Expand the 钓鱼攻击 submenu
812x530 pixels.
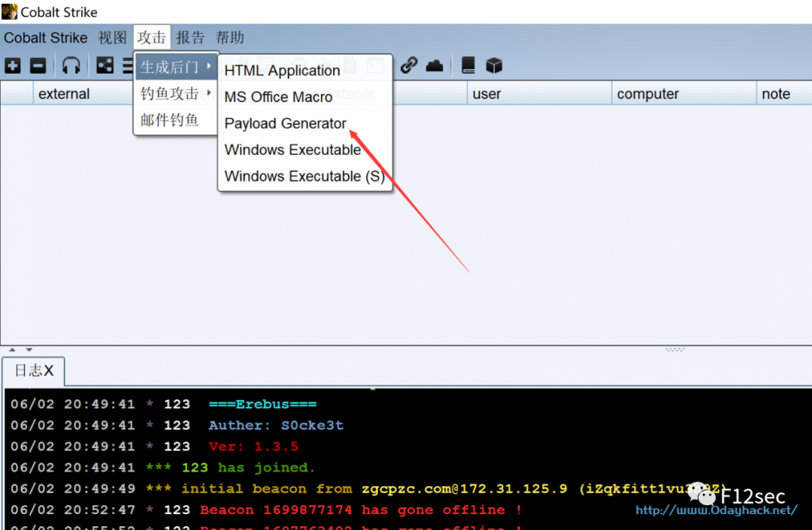coord(176,94)
